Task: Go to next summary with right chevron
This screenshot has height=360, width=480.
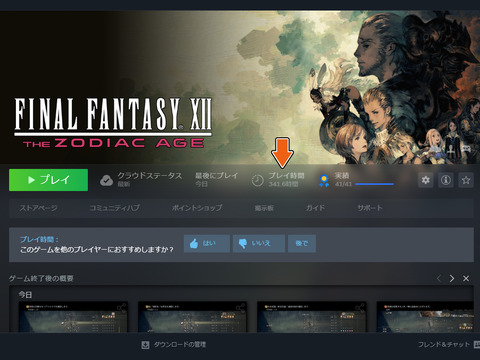Action: 452,278
